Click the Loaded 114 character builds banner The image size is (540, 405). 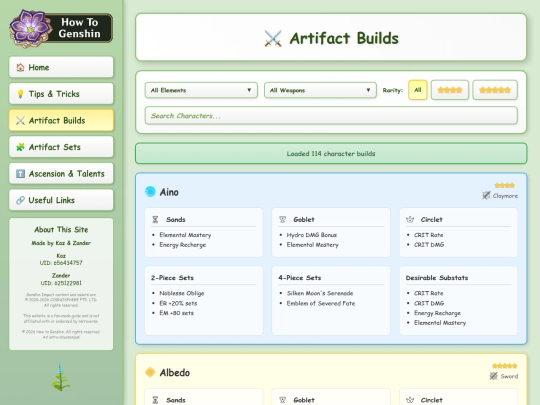coord(331,154)
